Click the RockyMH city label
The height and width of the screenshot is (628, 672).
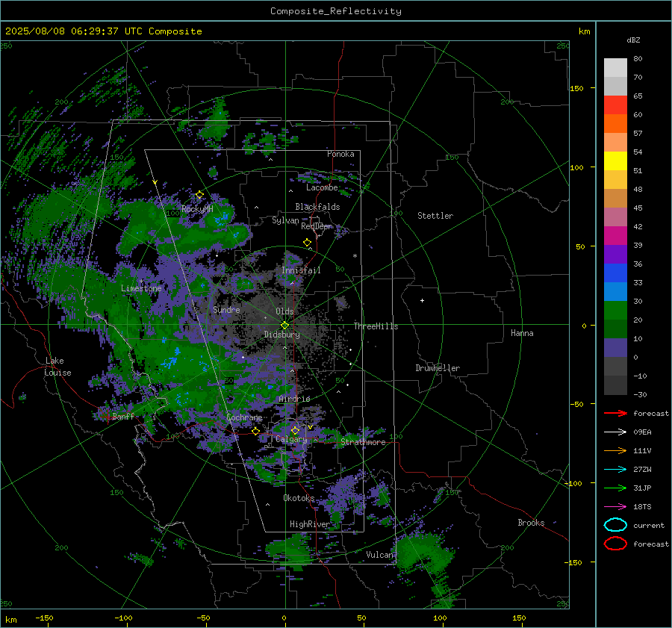point(197,209)
